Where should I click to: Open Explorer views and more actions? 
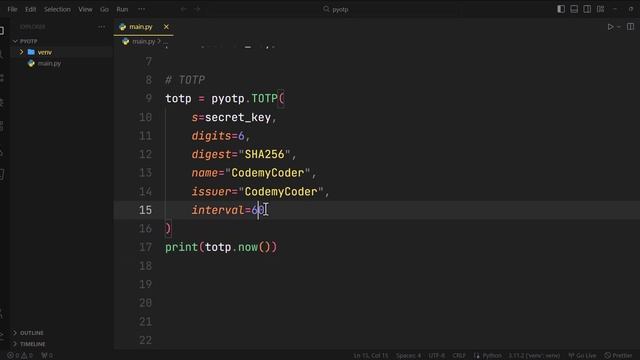coord(101,27)
